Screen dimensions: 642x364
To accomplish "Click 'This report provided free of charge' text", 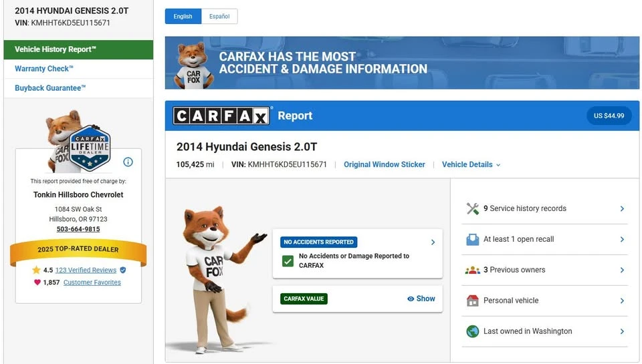I will 78,181.
